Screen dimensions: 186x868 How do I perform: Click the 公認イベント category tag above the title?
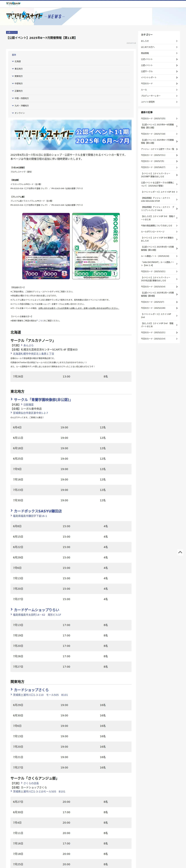point(12,32)
